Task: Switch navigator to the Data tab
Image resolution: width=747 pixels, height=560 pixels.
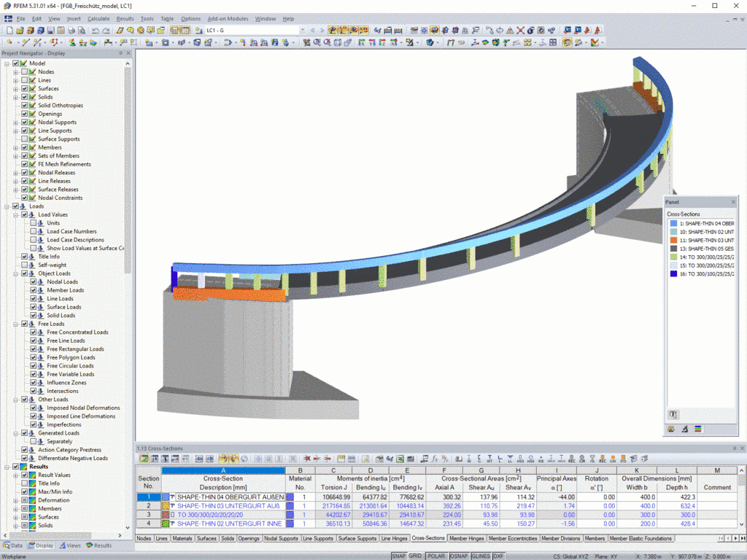Action: 13,545
